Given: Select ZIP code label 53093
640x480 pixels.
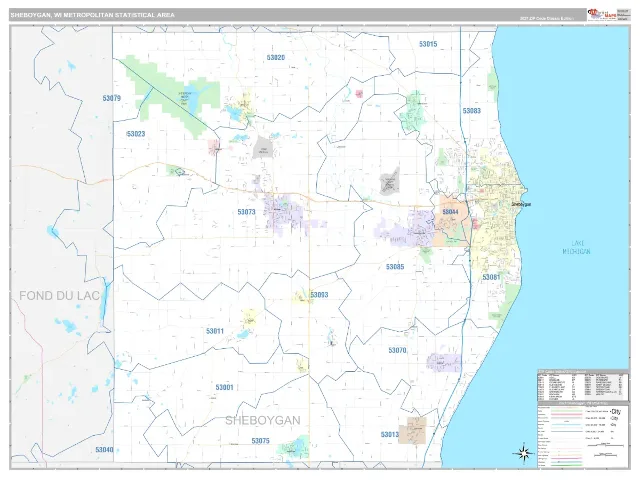Looking at the screenshot, I should 319,295.
